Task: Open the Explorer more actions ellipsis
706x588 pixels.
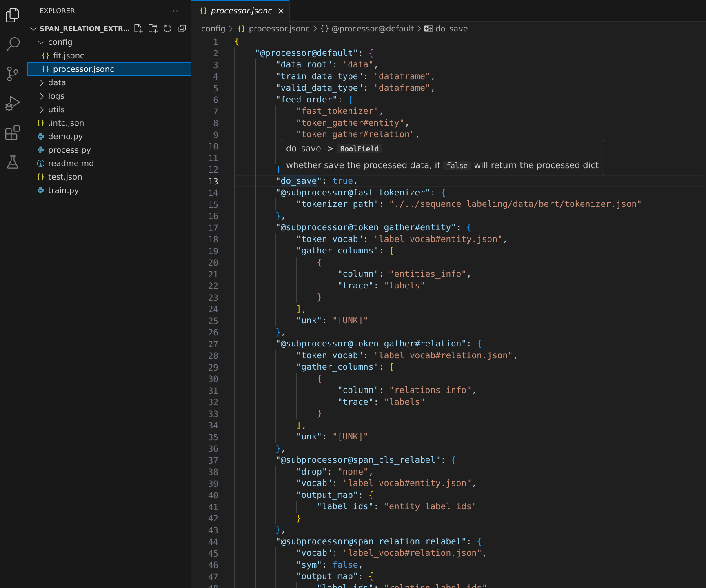Action: coord(177,11)
